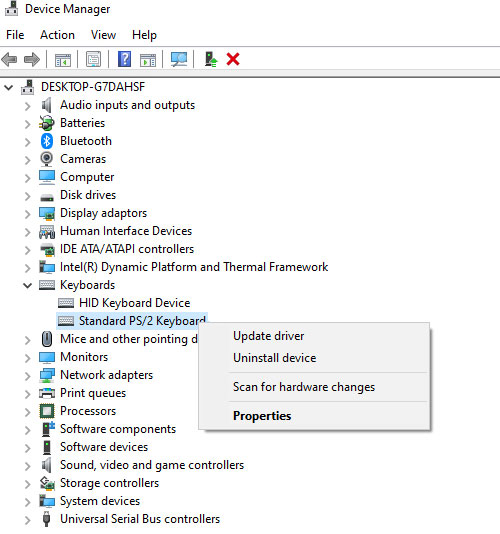Screen dimensions: 500x534
Task: Select DESKTOP-G7DAHSF computer name
Action: [x=93, y=87]
